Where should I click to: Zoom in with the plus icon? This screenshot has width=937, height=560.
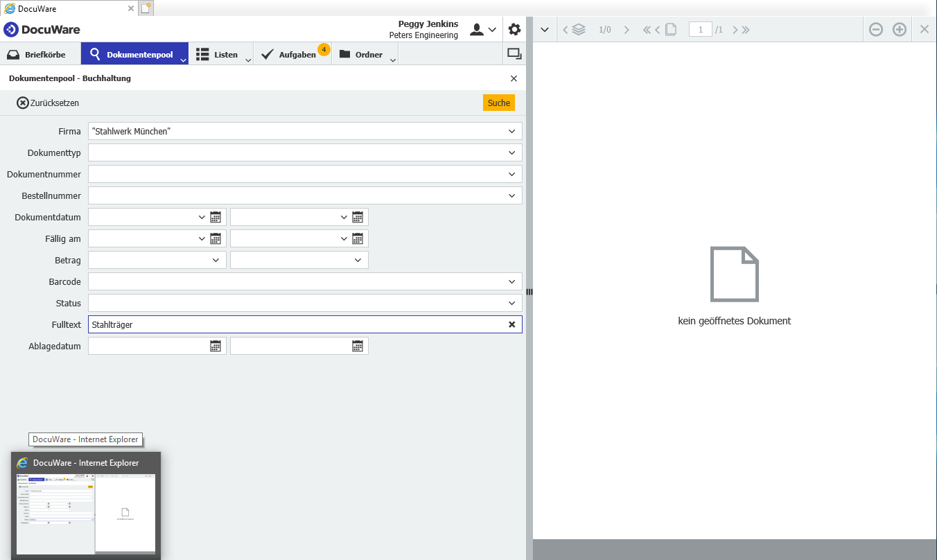click(900, 29)
